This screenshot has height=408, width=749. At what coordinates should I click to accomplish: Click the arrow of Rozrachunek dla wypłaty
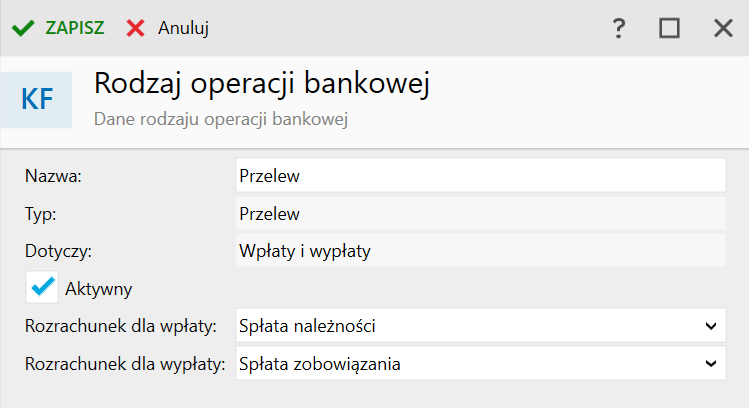click(x=710, y=364)
